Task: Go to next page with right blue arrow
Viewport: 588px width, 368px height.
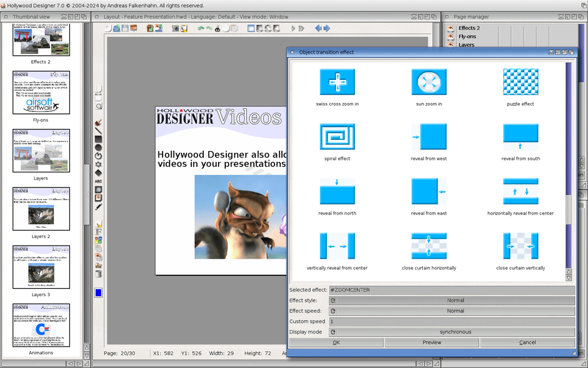Action: [327, 28]
